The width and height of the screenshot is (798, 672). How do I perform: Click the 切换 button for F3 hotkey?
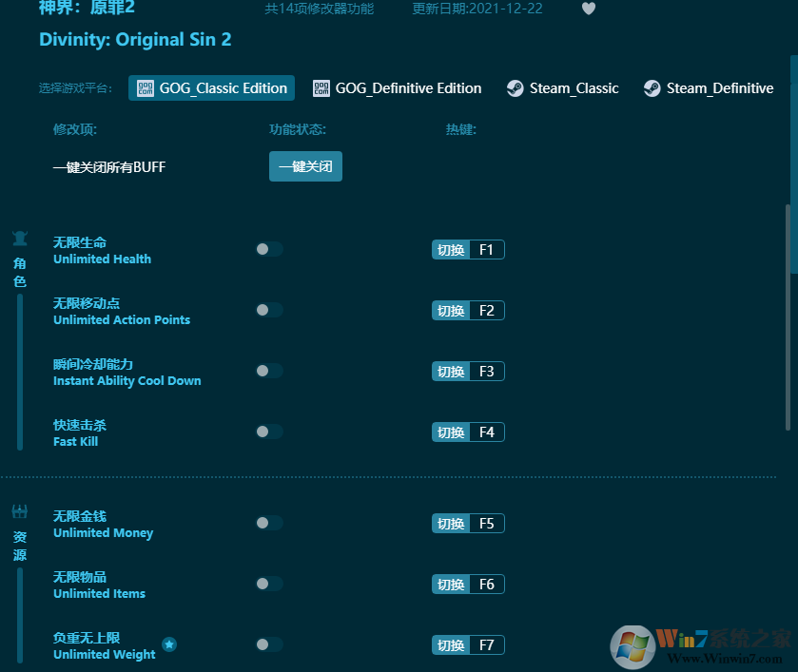tap(451, 372)
